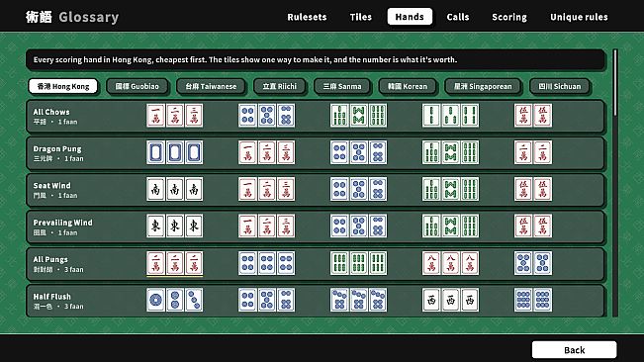Go to the Tiles tab
The width and height of the screenshot is (644, 362).
pos(361,17)
